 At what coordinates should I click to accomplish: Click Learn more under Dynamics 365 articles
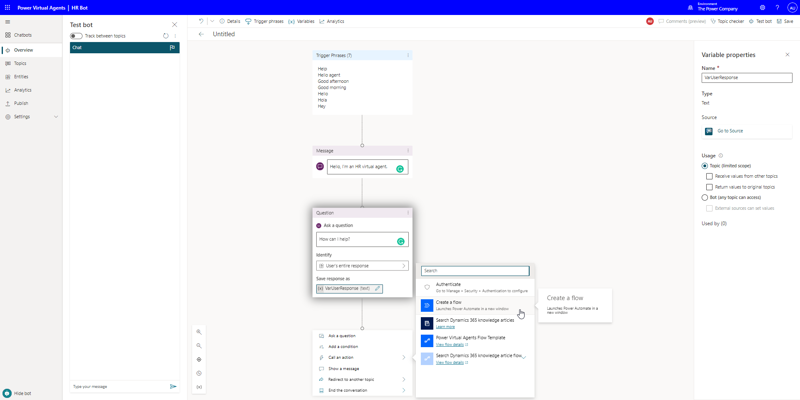(x=445, y=327)
